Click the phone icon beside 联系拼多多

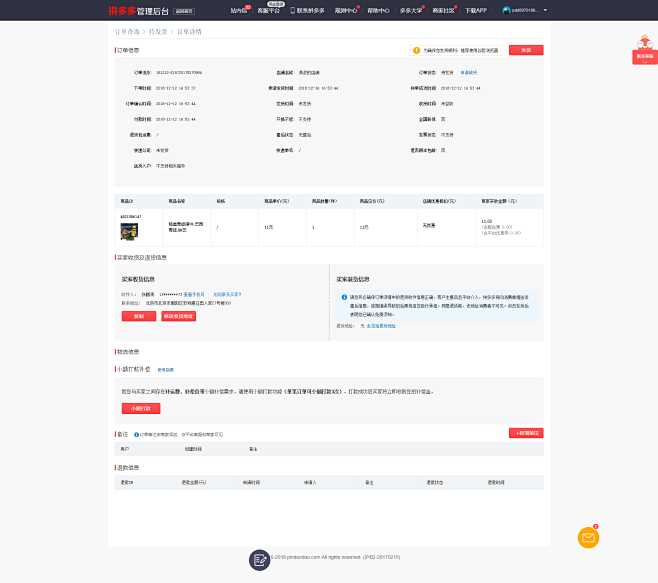tap(292, 10)
